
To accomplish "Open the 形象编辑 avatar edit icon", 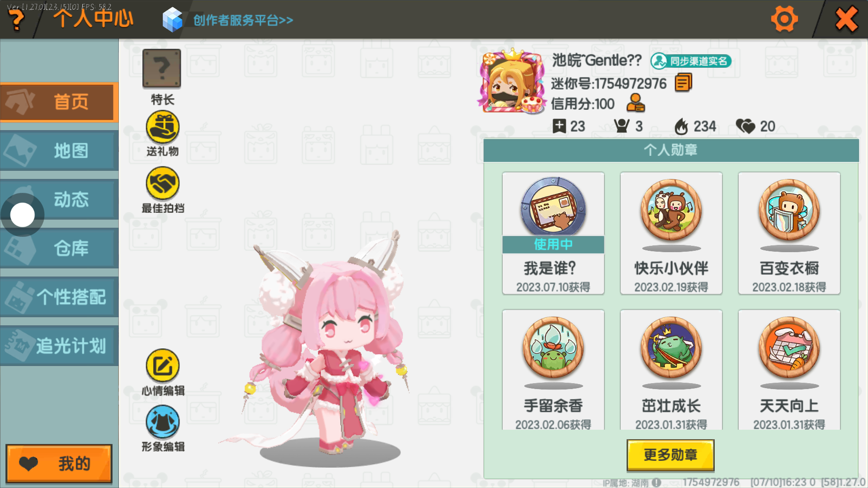I will (x=163, y=422).
